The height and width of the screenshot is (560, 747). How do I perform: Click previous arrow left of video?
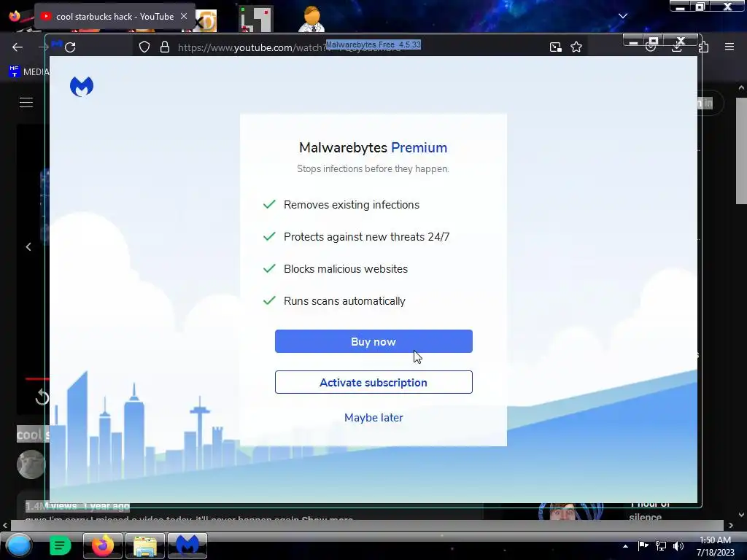(28, 246)
